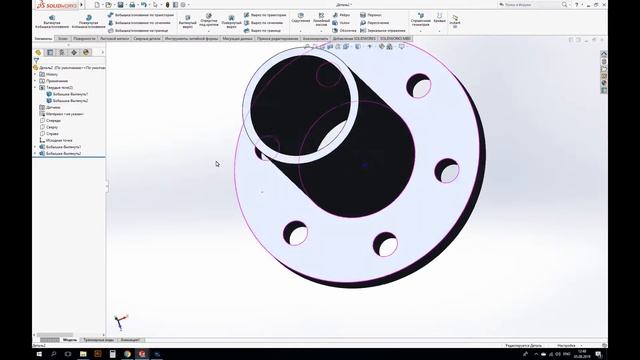Click the Open document icon
Screen dimensions: 640x360
point(108,5)
